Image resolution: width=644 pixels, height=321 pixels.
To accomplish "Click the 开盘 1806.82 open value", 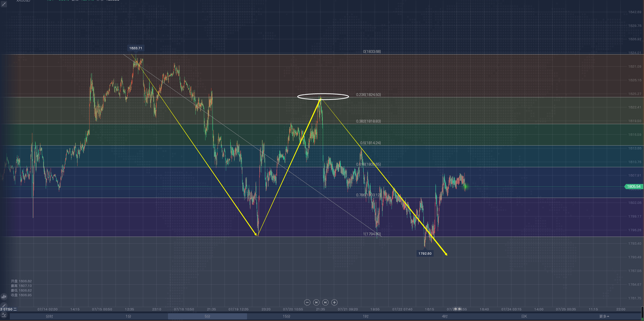I will (x=21, y=281).
